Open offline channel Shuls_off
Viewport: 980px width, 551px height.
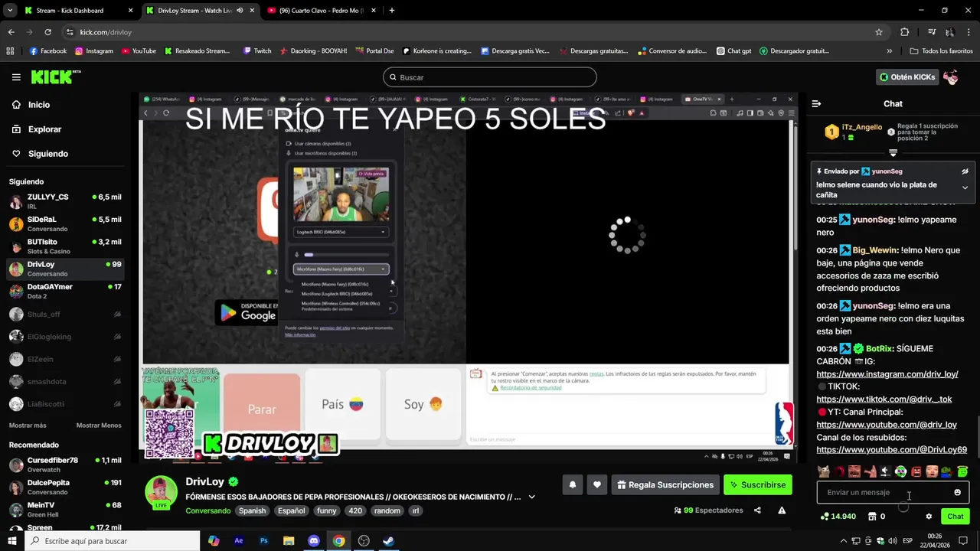[x=65, y=314]
